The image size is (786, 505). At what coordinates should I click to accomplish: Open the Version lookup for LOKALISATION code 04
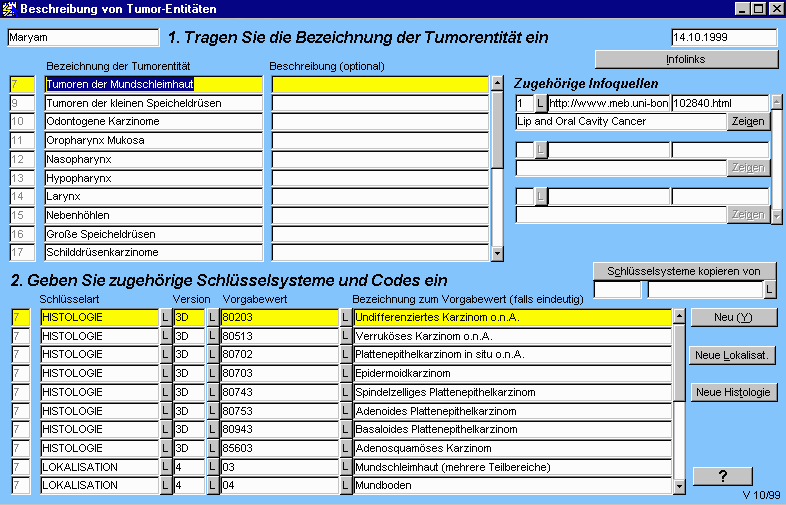(212, 486)
